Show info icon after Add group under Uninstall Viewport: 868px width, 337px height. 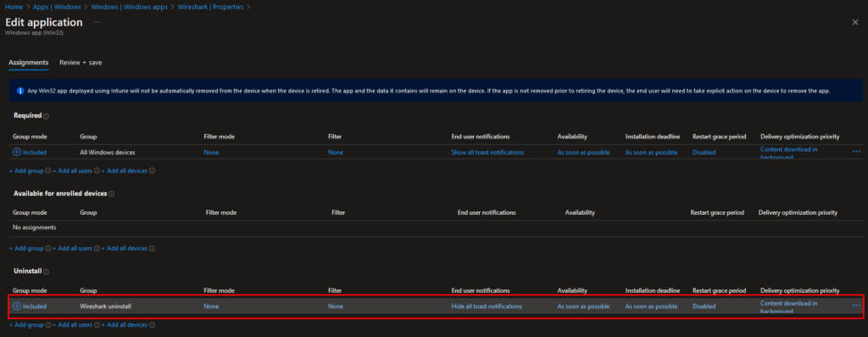click(x=47, y=325)
